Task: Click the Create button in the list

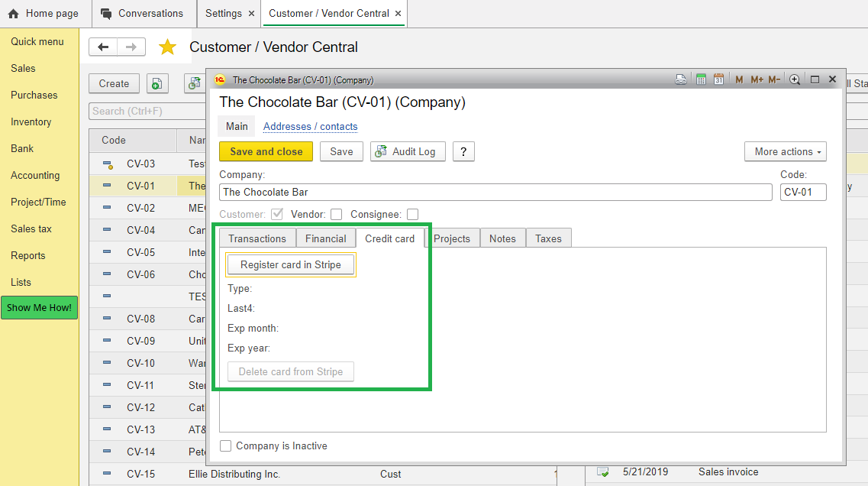Action: 114,84
